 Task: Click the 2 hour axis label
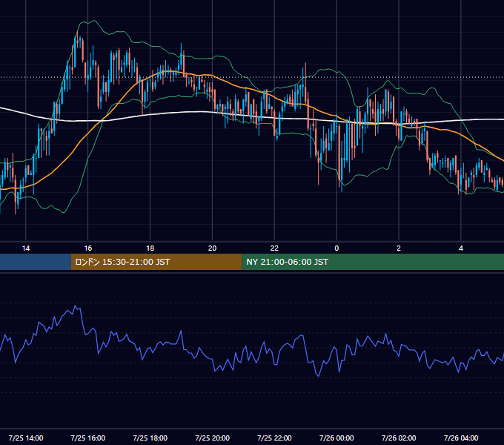[399, 248]
